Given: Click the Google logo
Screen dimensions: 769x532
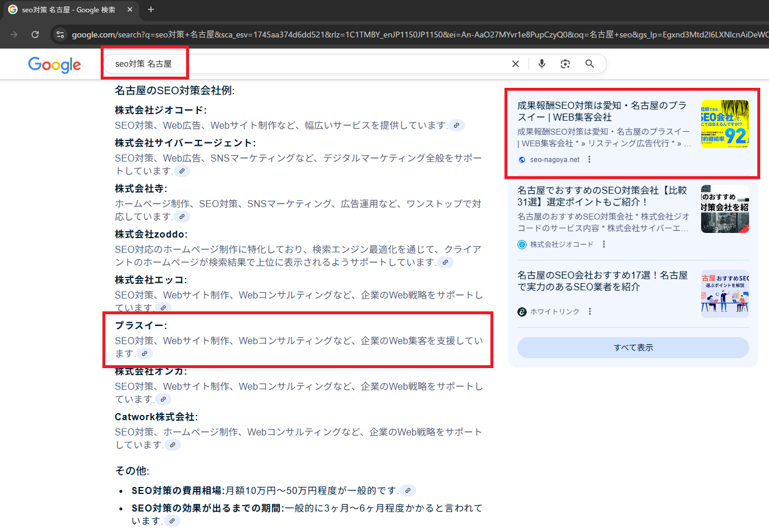Looking at the screenshot, I should pos(54,64).
